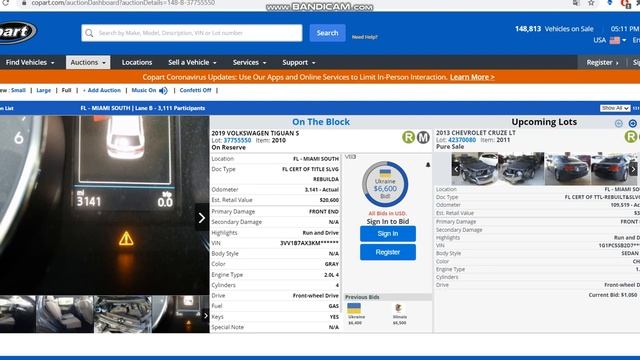Click the USA flag icon
The height and width of the screenshot is (360, 640).
click(615, 40)
